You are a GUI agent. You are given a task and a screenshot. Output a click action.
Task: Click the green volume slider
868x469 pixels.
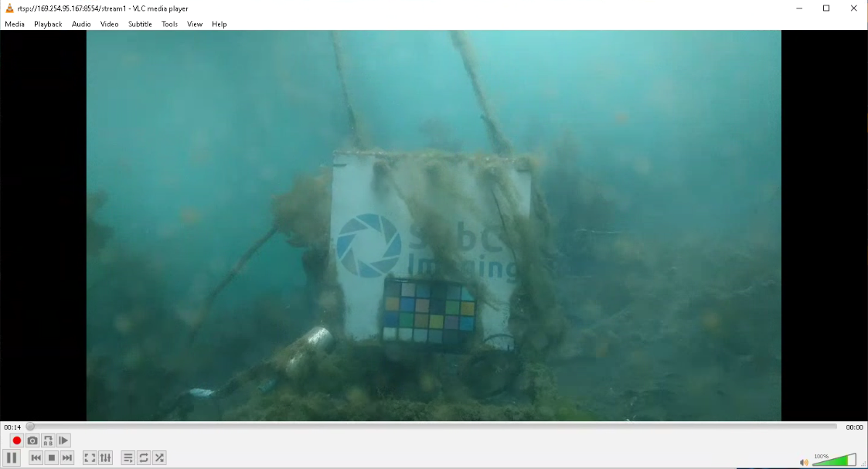point(833,461)
